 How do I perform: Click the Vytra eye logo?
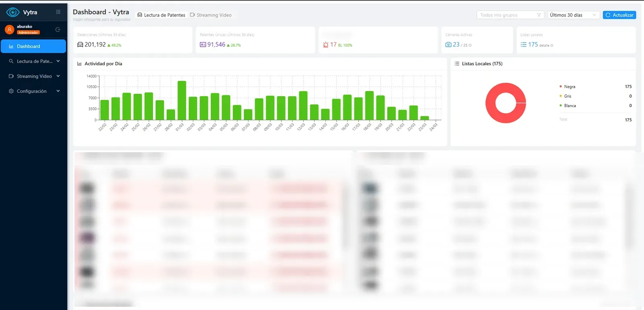point(13,12)
